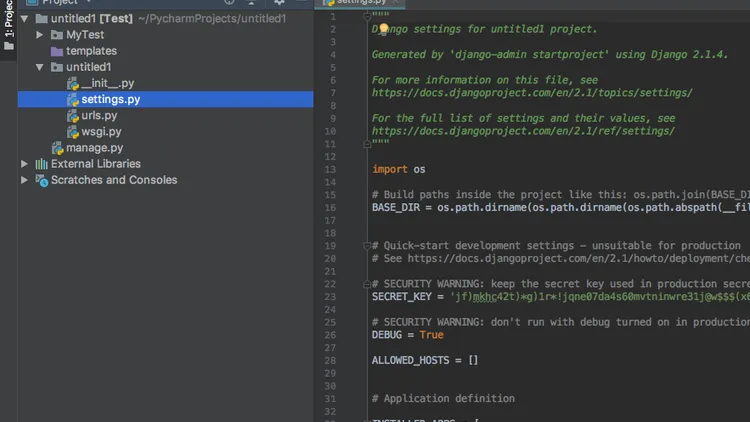
Task: Click the project path ~/PycharmProjects/untitled1 text
Action: coord(212,19)
